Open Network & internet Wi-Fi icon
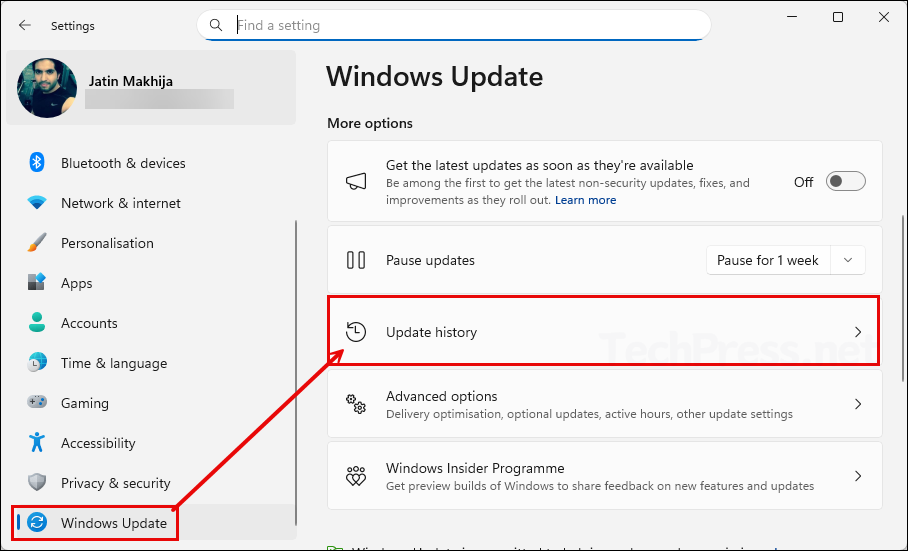Viewport: 908px width, 551px height. click(x=37, y=203)
